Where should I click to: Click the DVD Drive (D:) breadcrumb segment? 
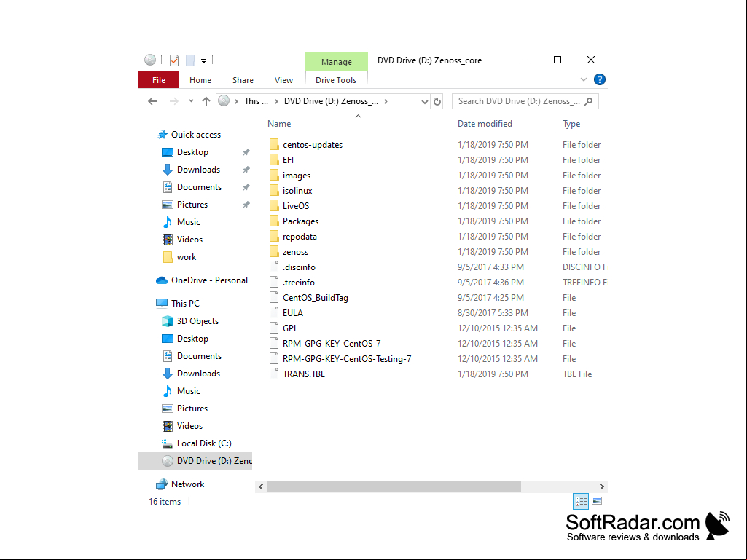pos(331,101)
